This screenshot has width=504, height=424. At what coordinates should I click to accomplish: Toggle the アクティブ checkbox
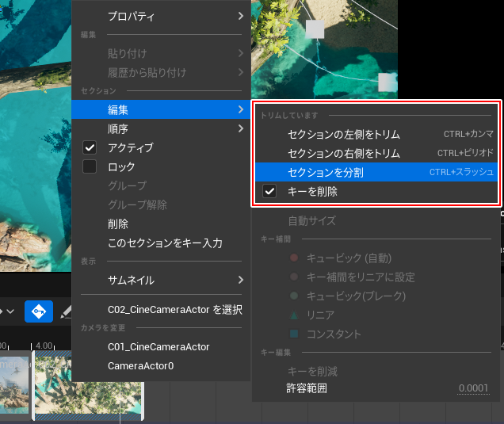click(x=90, y=148)
